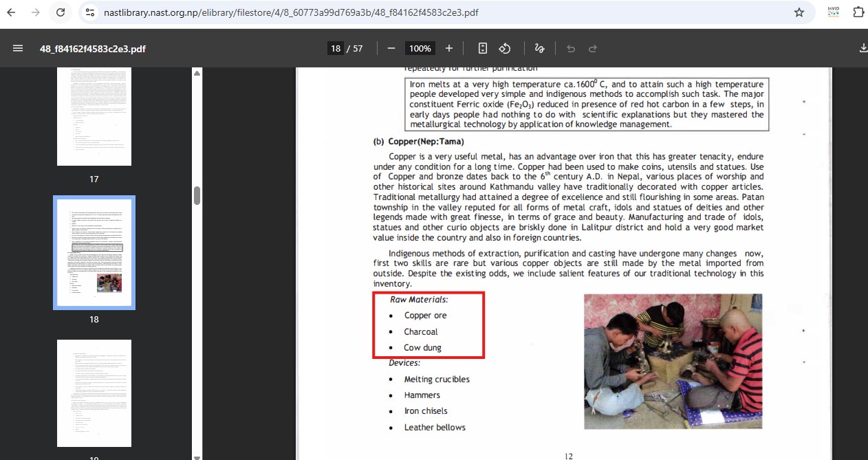
Task: Rotate the PDF counterclockwise
Action: [505, 48]
